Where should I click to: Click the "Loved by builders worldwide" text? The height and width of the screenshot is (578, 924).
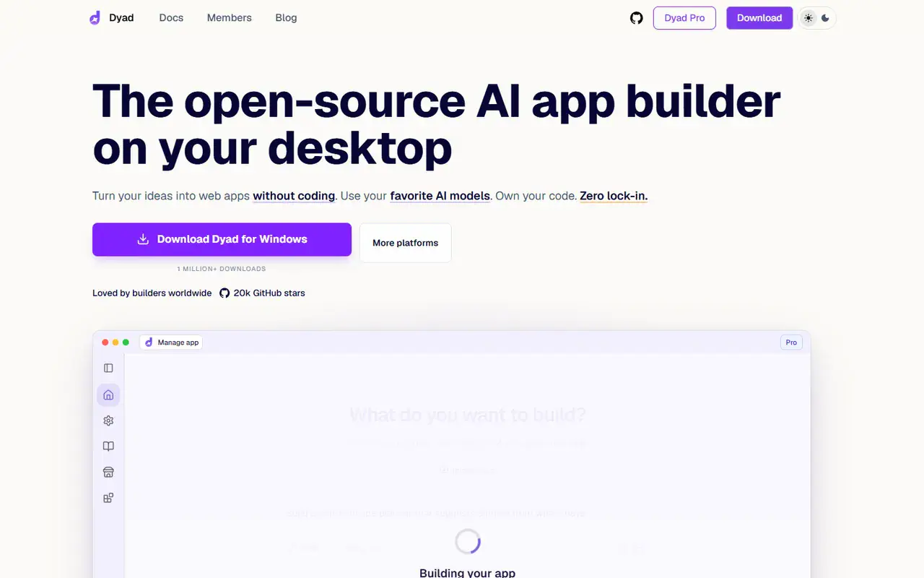pyautogui.click(x=152, y=293)
